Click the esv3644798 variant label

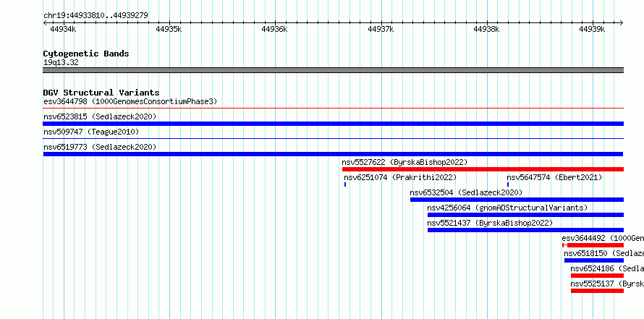pos(130,101)
